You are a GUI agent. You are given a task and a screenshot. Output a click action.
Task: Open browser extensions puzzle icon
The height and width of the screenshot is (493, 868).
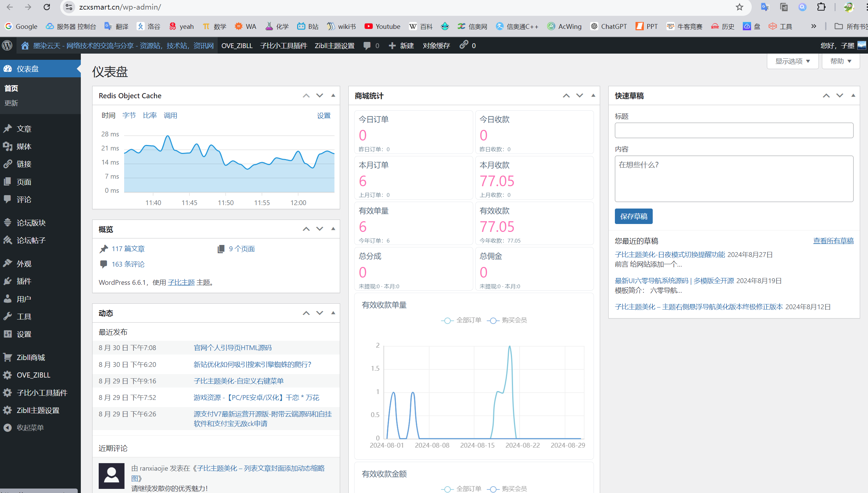[821, 7]
